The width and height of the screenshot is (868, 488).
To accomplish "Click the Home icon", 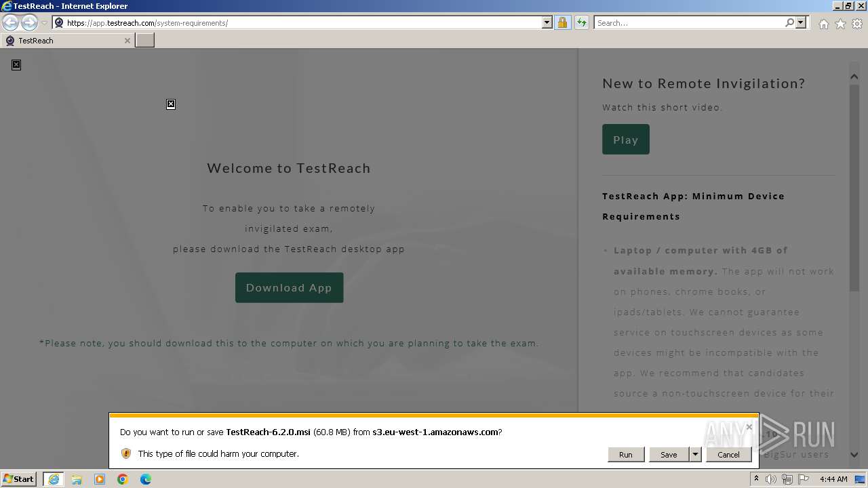I will (823, 24).
